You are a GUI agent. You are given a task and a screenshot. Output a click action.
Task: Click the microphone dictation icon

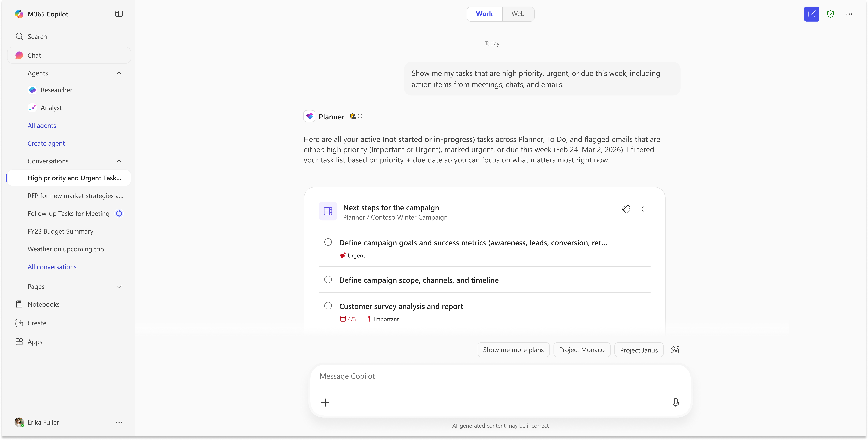(x=675, y=402)
